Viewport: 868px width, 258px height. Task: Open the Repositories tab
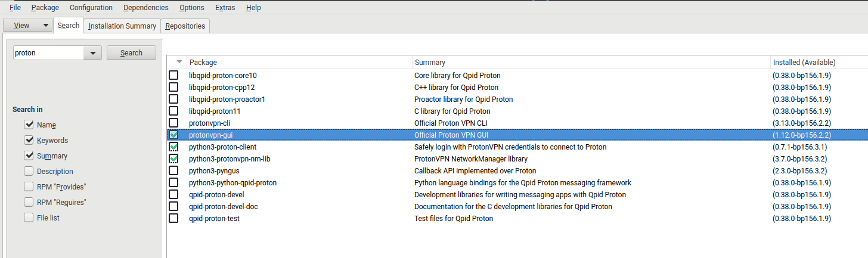tap(185, 26)
